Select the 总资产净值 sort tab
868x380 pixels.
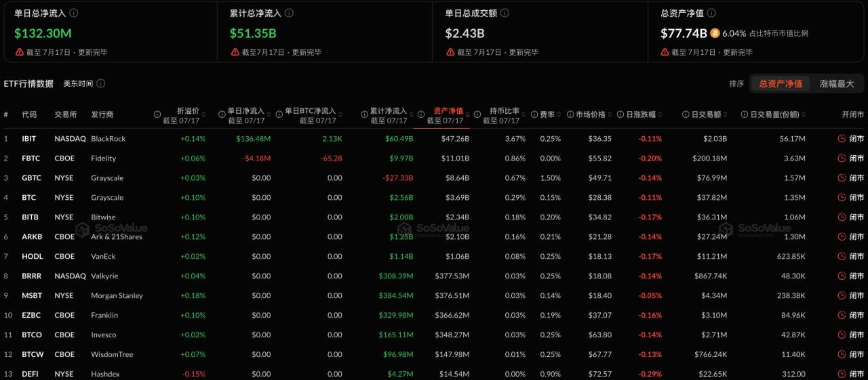[x=781, y=83]
